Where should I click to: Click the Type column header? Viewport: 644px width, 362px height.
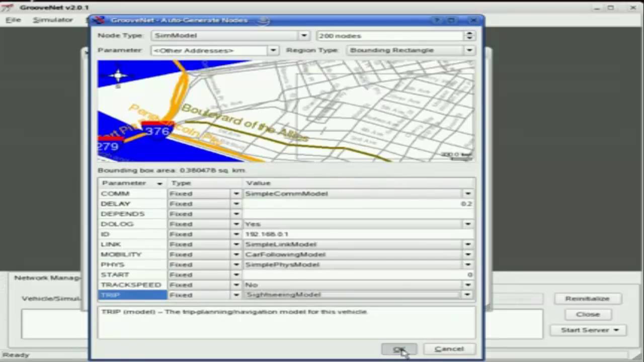click(x=205, y=183)
